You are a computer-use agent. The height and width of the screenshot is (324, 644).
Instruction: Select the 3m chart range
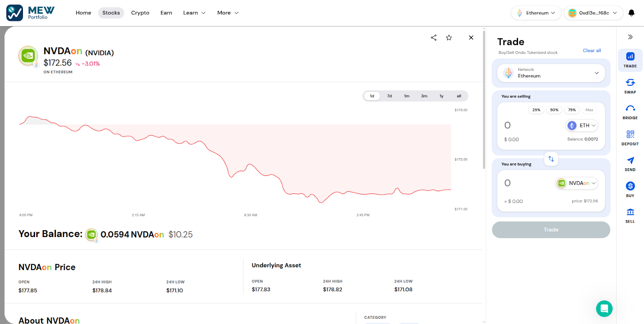(424, 96)
